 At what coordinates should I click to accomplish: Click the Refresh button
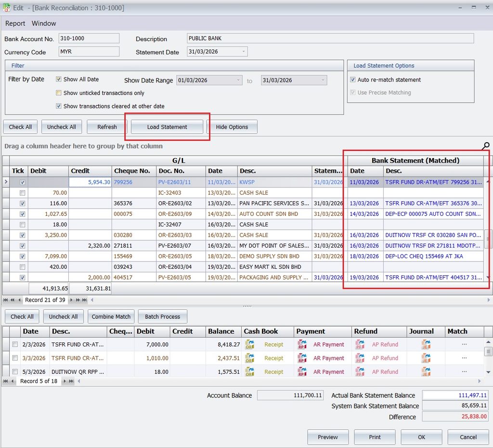pos(106,127)
